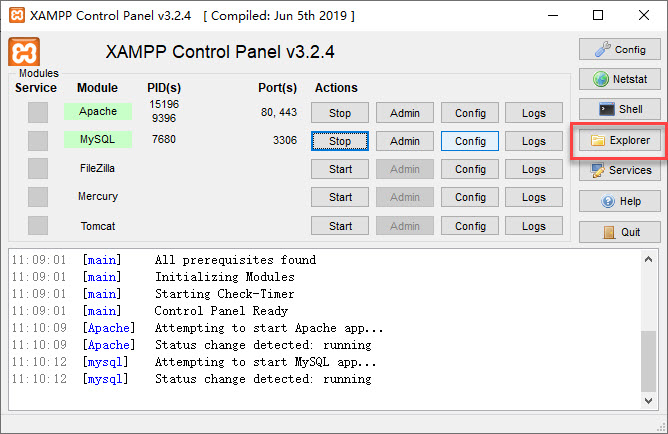Open Explorer folder button
This screenshot has height=434, width=668.
(x=619, y=141)
